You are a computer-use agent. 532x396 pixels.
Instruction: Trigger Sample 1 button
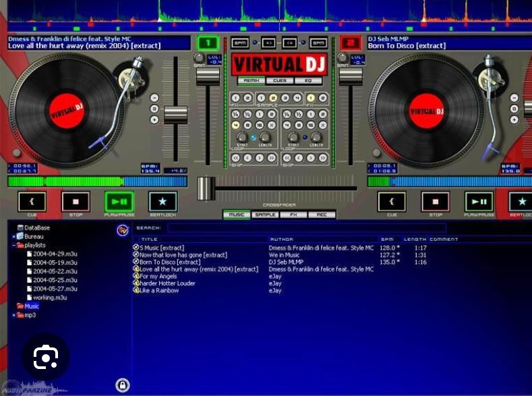tap(261, 98)
